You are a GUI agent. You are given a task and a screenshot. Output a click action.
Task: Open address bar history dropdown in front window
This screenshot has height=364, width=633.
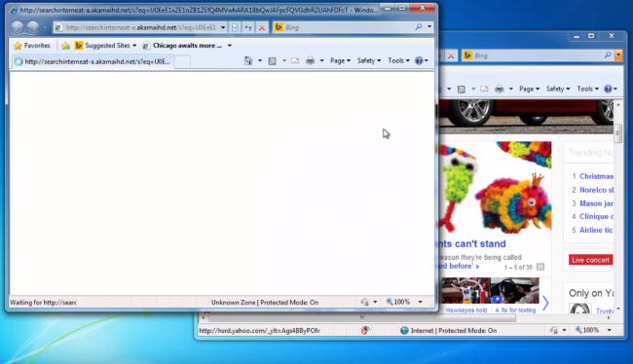pyautogui.click(x=223, y=27)
